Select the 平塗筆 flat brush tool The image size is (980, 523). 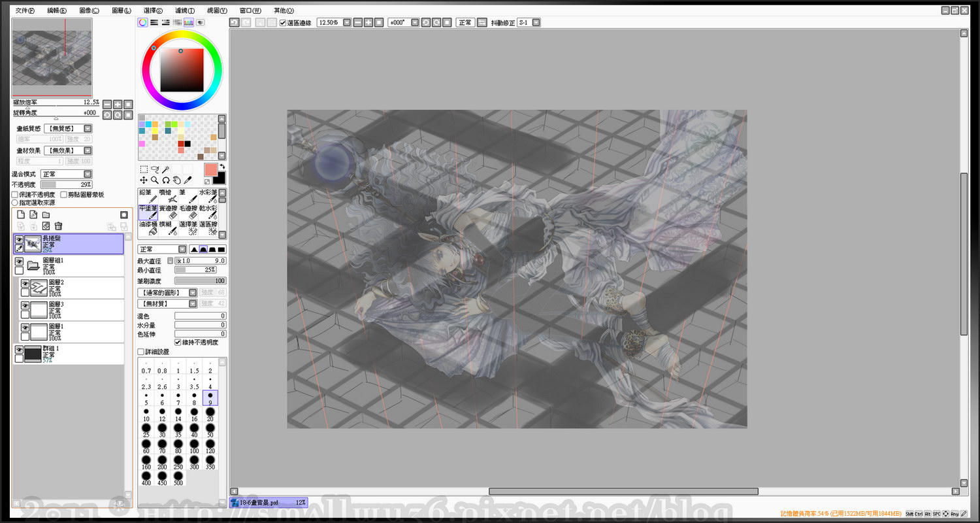tap(148, 212)
